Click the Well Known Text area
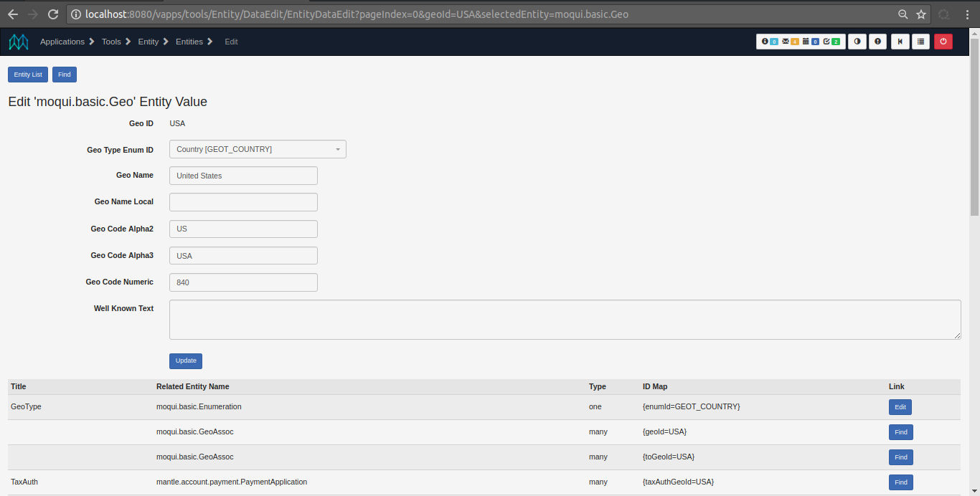This screenshot has width=980, height=496. click(565, 320)
